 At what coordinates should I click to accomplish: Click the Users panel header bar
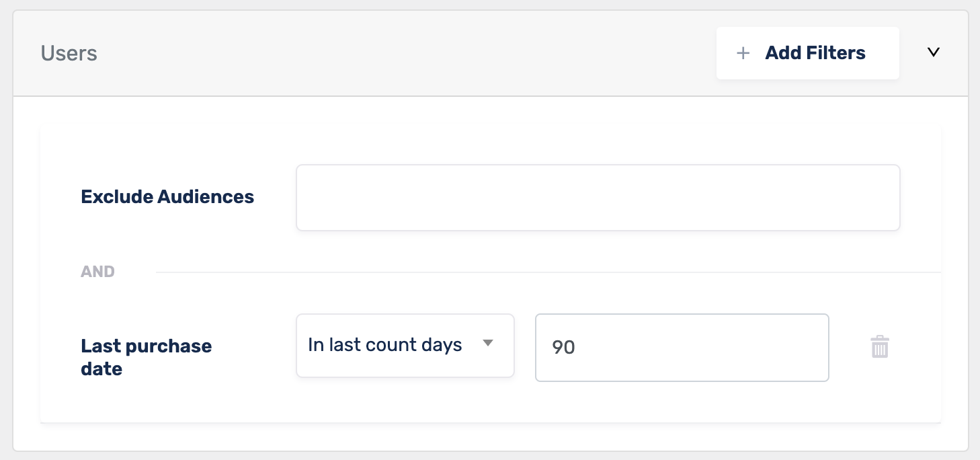(491, 53)
